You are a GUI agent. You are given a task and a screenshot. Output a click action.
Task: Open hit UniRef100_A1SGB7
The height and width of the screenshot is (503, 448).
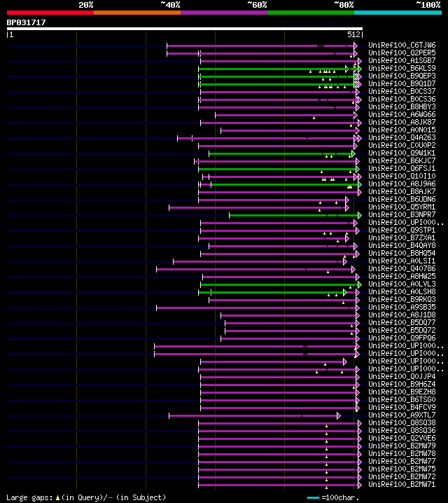402,60
